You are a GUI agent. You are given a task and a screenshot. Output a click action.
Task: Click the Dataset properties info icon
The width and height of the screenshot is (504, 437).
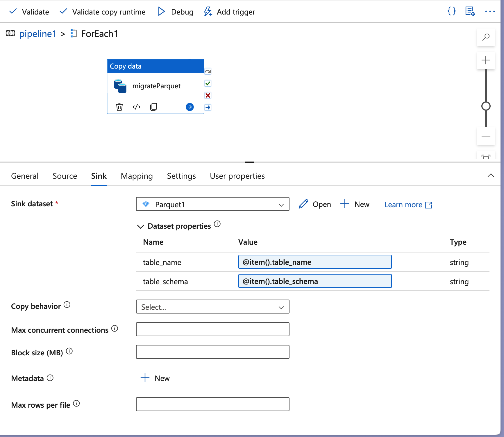(x=217, y=224)
